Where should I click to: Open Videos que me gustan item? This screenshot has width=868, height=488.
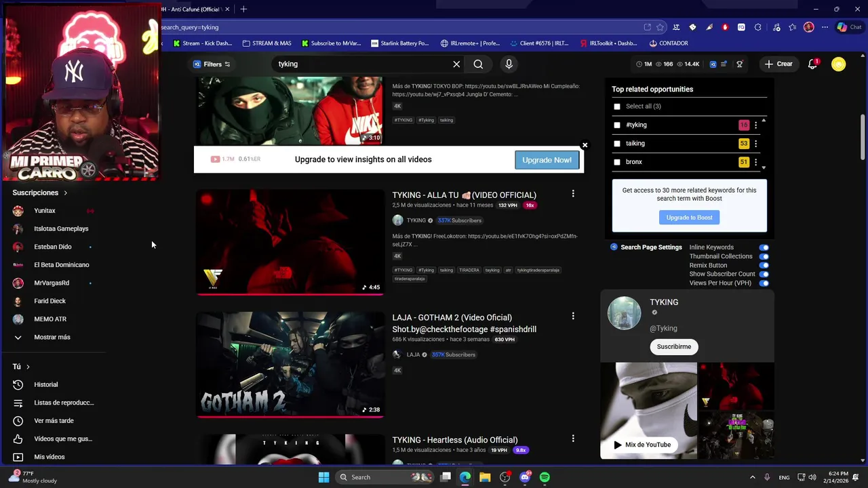click(x=54, y=439)
